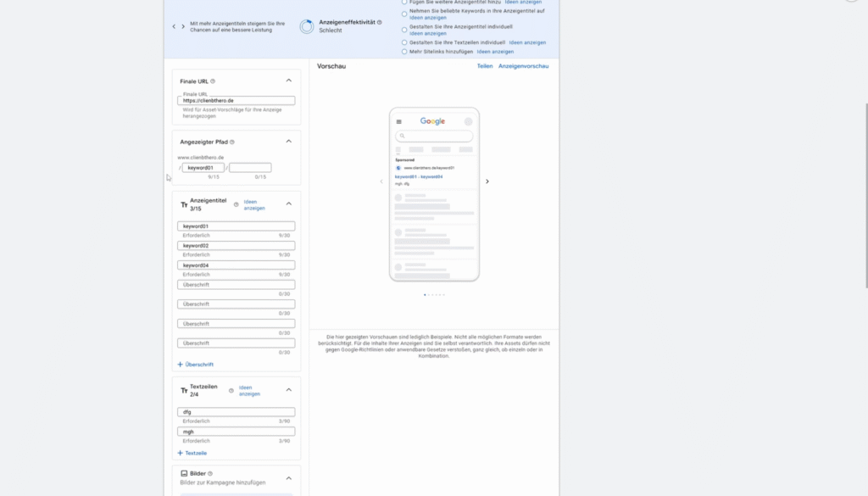Click 'www.clienbthero.de' path domain text
The image size is (868, 496).
pyautogui.click(x=200, y=158)
